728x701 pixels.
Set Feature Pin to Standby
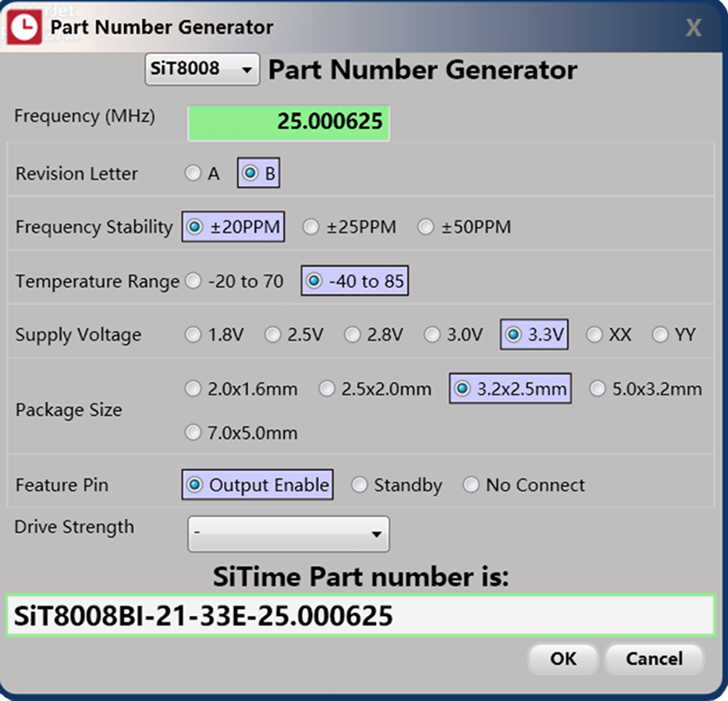(396, 485)
